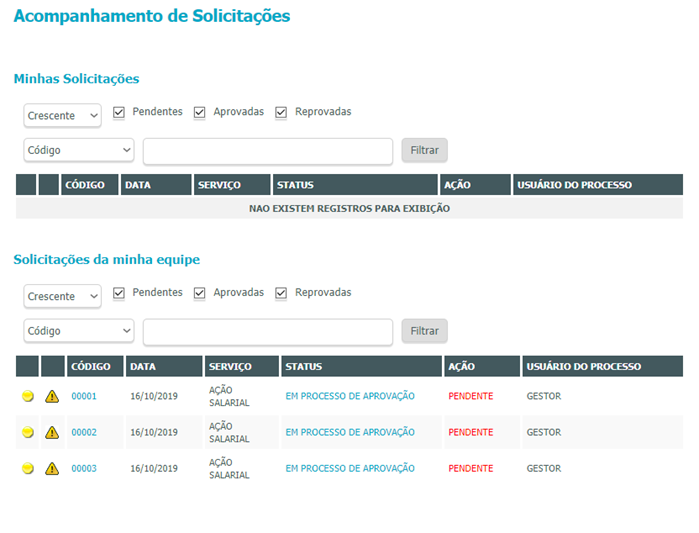Click PENDENTE action in row 00002

pyautogui.click(x=471, y=432)
